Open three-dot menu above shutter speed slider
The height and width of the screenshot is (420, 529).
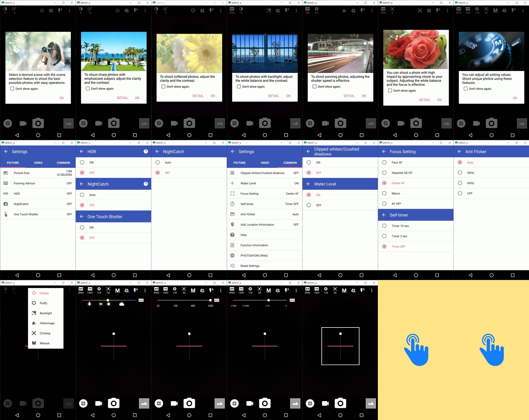tap(296, 291)
